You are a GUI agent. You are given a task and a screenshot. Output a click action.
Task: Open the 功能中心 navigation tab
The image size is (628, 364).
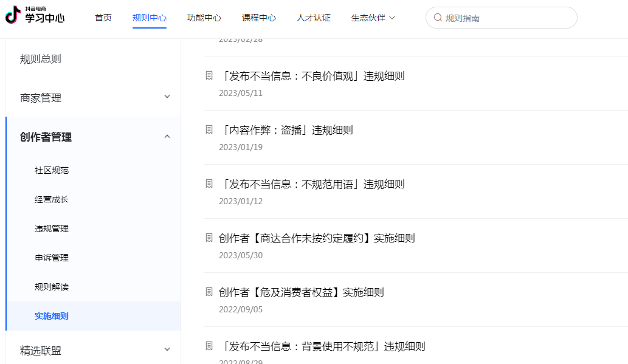pyautogui.click(x=204, y=18)
